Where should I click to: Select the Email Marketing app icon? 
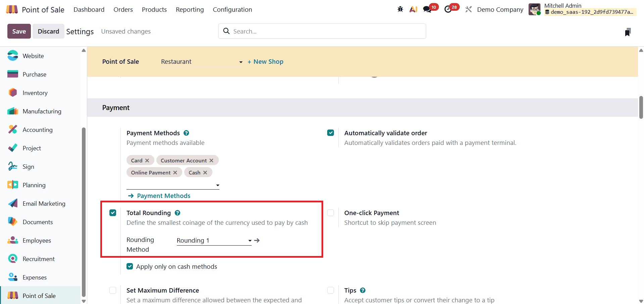pyautogui.click(x=12, y=203)
